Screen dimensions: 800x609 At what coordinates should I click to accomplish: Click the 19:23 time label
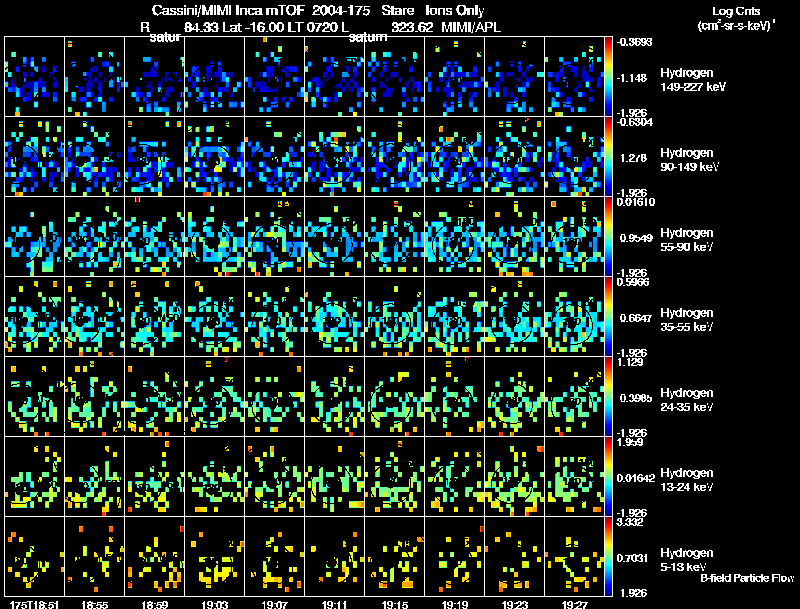tap(515, 605)
